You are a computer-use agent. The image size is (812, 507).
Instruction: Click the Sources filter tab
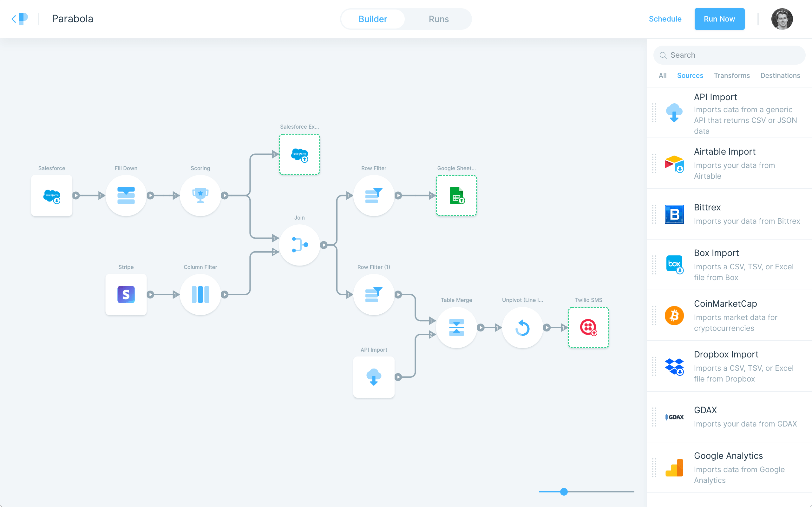tap(691, 75)
